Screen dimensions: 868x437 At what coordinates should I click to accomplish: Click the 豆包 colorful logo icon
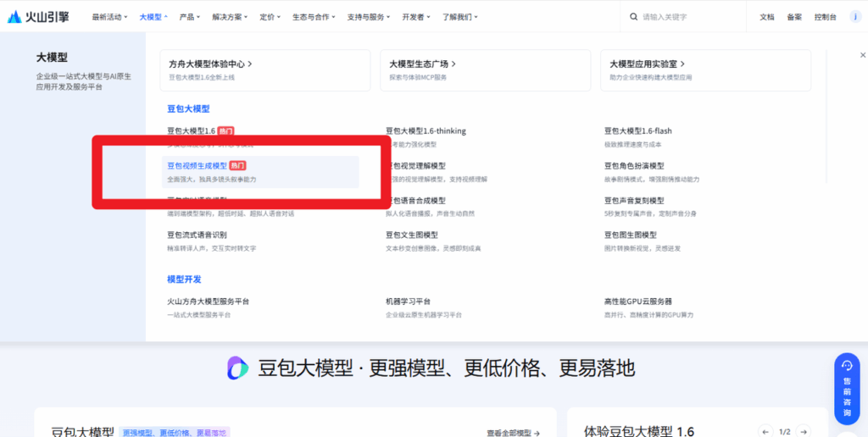click(x=237, y=368)
